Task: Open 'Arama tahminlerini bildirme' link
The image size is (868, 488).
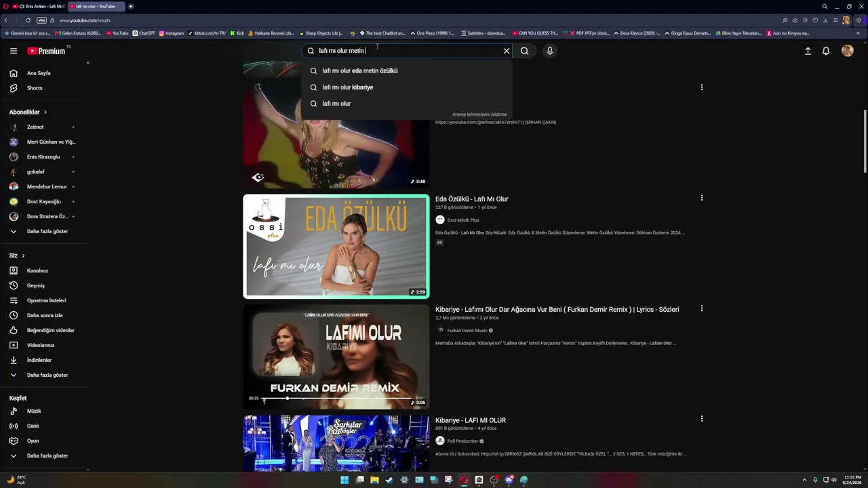Action: pyautogui.click(x=479, y=115)
